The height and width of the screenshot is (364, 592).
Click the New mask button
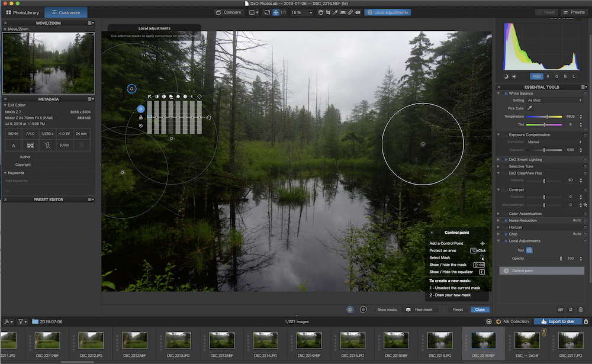pyautogui.click(x=419, y=310)
